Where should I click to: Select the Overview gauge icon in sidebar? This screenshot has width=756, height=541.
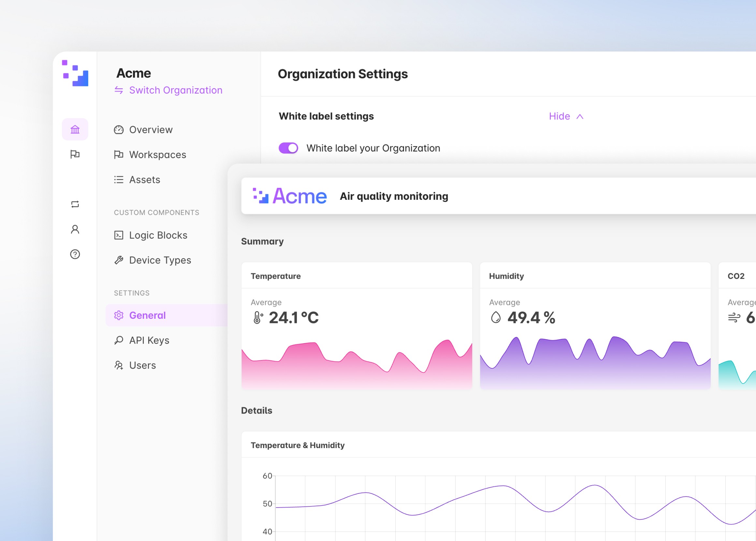pos(119,130)
